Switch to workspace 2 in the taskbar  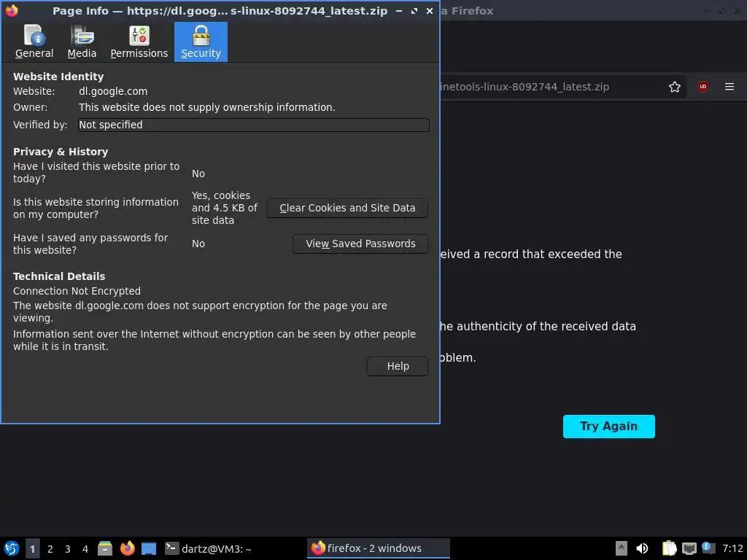[50, 548]
